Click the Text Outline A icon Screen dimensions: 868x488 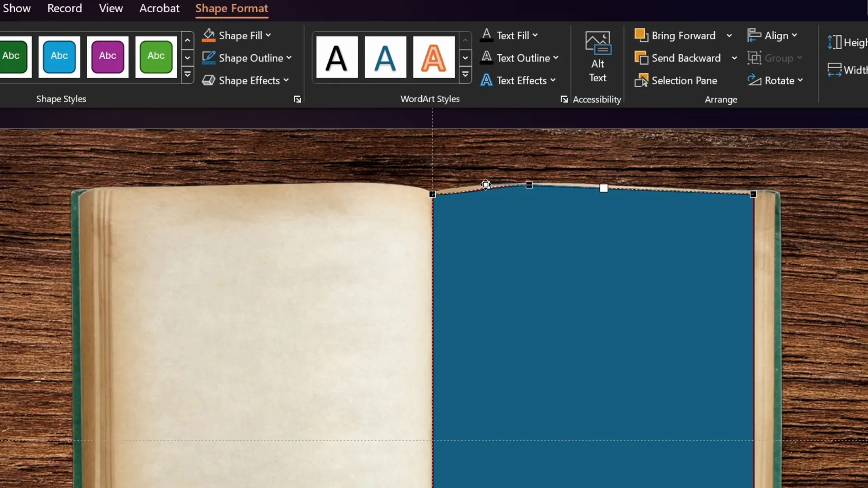point(486,57)
